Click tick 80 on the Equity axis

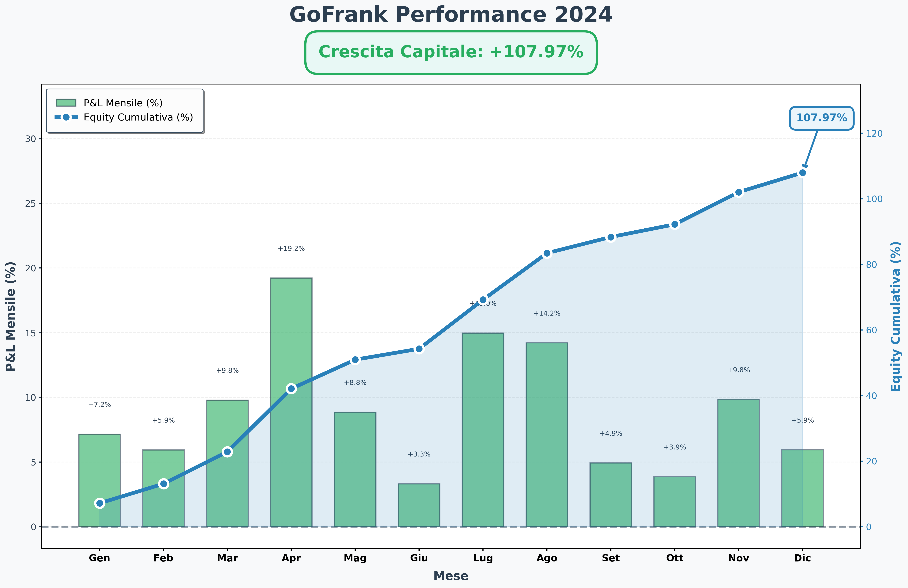[x=872, y=265]
